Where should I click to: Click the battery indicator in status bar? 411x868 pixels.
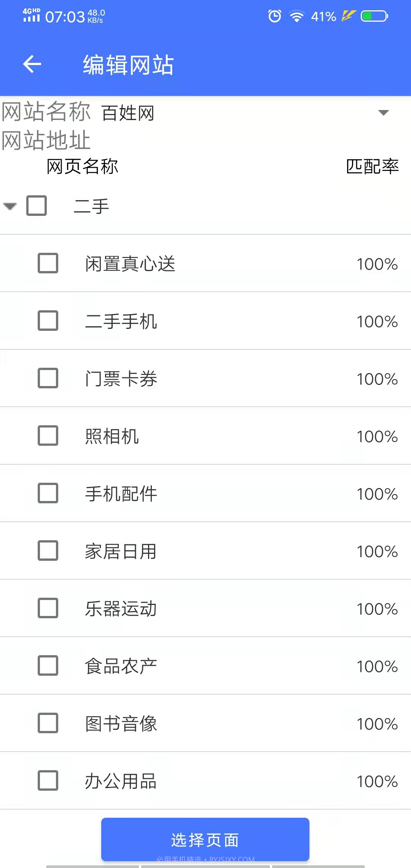[374, 16]
